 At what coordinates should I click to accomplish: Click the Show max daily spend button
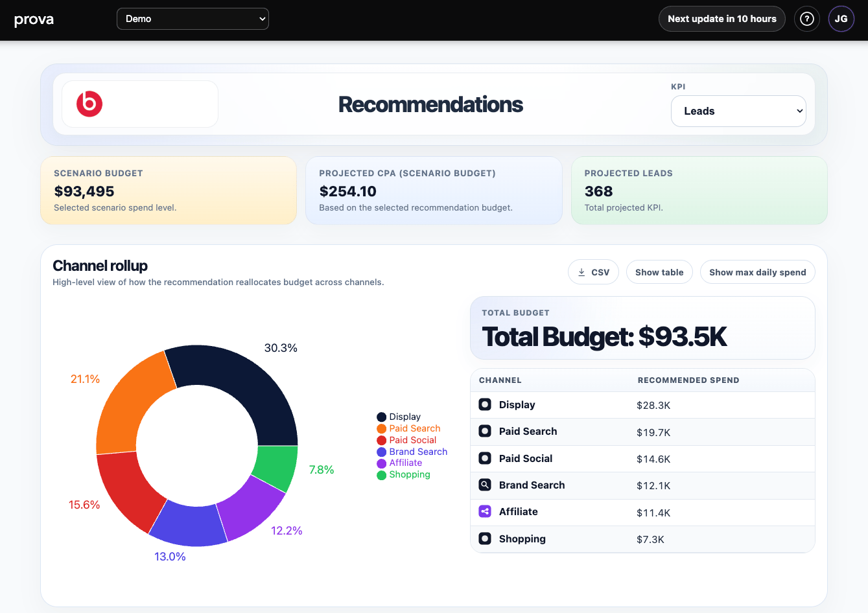point(757,272)
